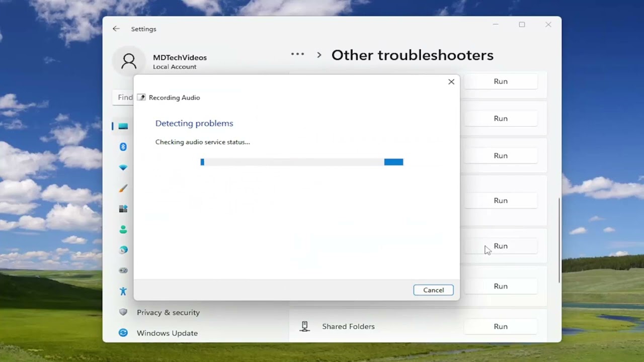This screenshot has height=362, width=644.
Task: Click the user avatar picture
Action: point(129,61)
